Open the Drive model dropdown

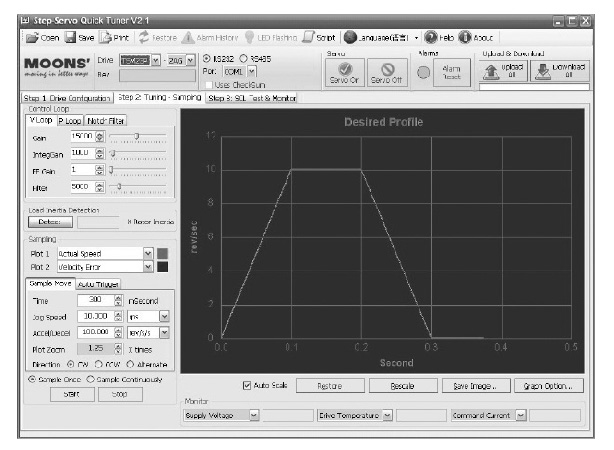coord(156,60)
